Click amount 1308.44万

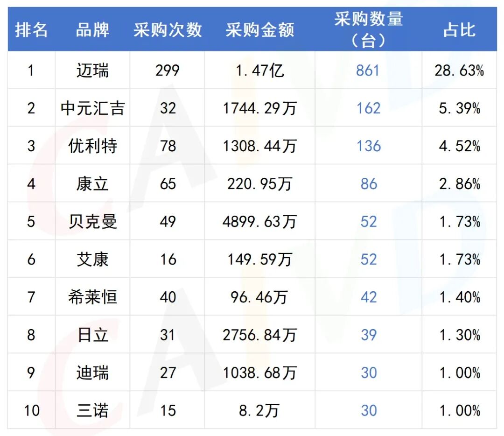260,146
